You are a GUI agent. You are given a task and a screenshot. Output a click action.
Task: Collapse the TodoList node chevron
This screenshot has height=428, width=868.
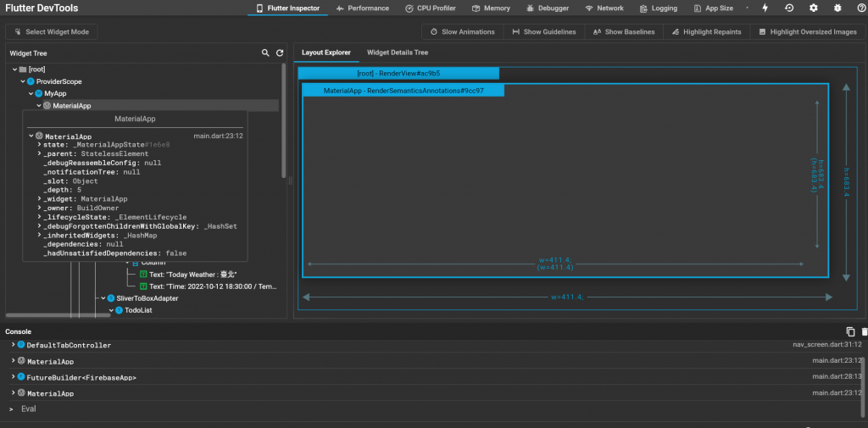coord(111,310)
